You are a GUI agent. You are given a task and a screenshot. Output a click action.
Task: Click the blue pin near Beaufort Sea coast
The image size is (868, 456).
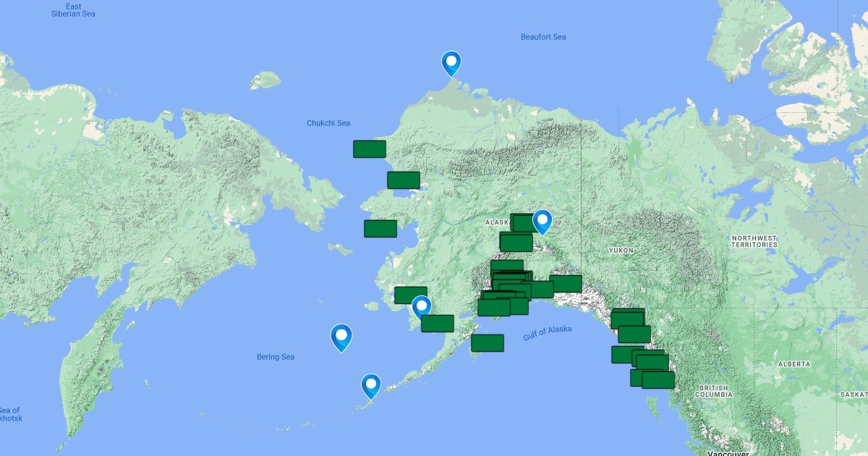[x=451, y=63]
